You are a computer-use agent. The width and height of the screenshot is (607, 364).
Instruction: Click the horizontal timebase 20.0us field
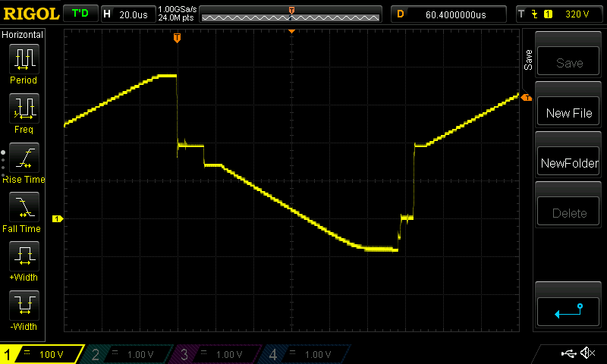pyautogui.click(x=134, y=14)
